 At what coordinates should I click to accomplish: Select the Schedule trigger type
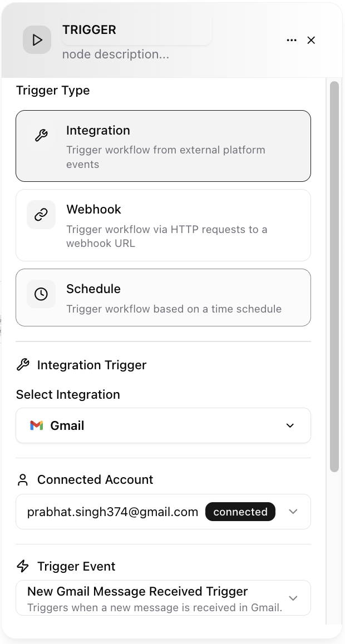click(163, 298)
